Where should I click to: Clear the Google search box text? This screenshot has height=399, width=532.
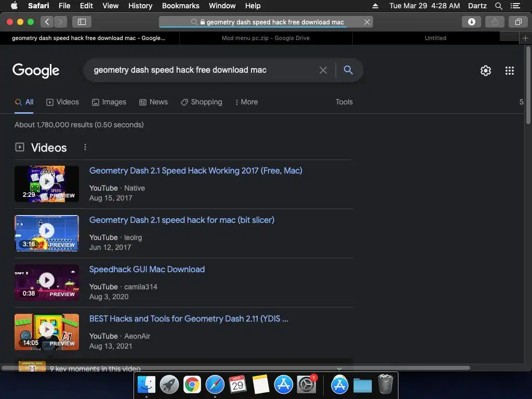[323, 70]
